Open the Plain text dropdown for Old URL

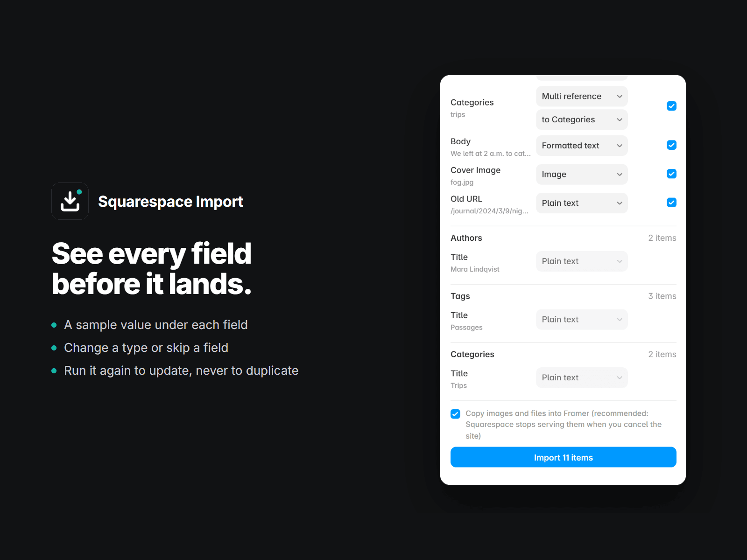click(582, 203)
